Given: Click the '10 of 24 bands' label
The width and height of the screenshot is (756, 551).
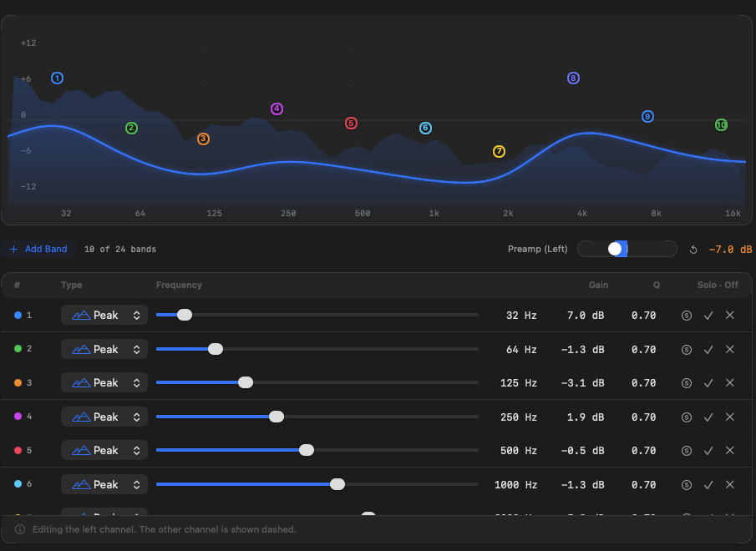Looking at the screenshot, I should (120, 249).
